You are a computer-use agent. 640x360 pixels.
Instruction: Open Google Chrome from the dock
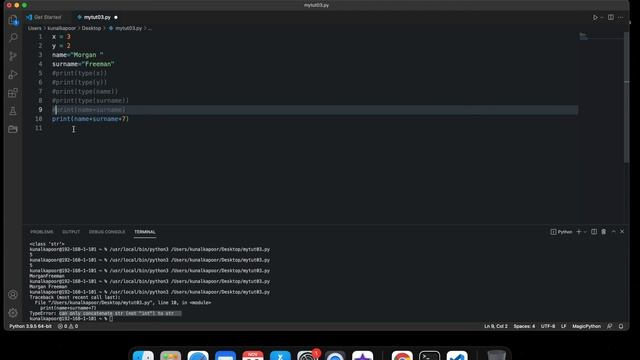[402, 356]
